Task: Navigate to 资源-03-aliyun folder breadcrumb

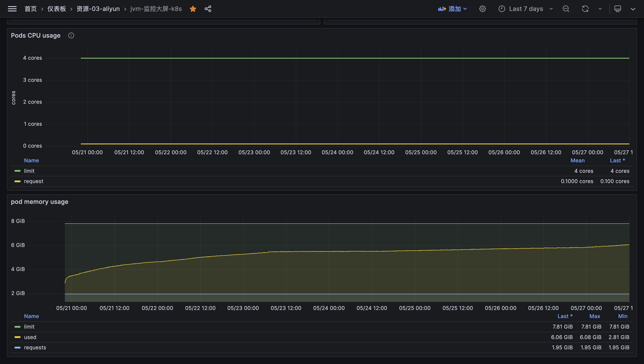Action: pos(98,9)
